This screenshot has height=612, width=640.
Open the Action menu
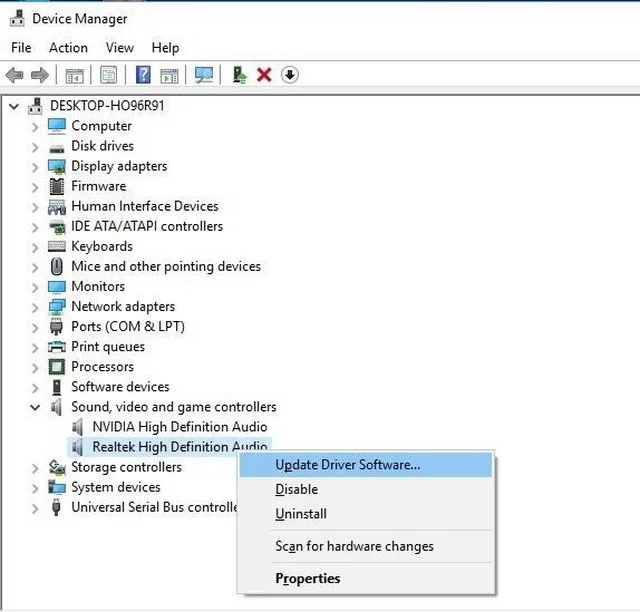(68, 47)
